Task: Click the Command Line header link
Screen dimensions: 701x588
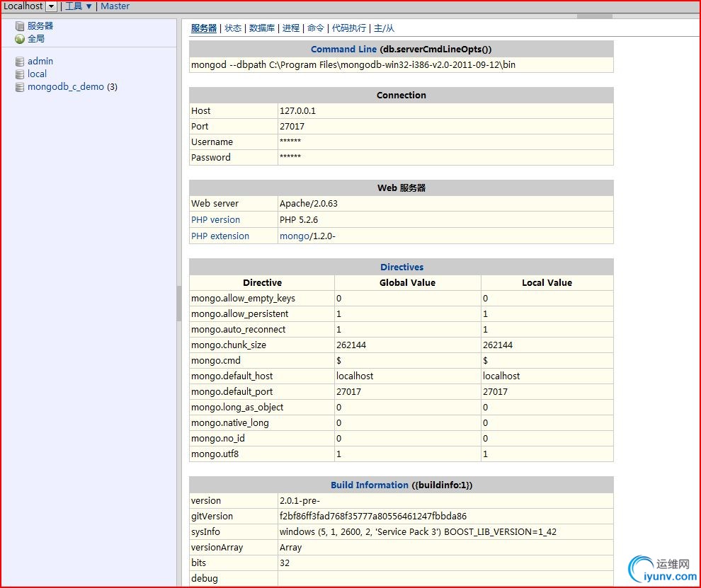Action: pyautogui.click(x=344, y=49)
